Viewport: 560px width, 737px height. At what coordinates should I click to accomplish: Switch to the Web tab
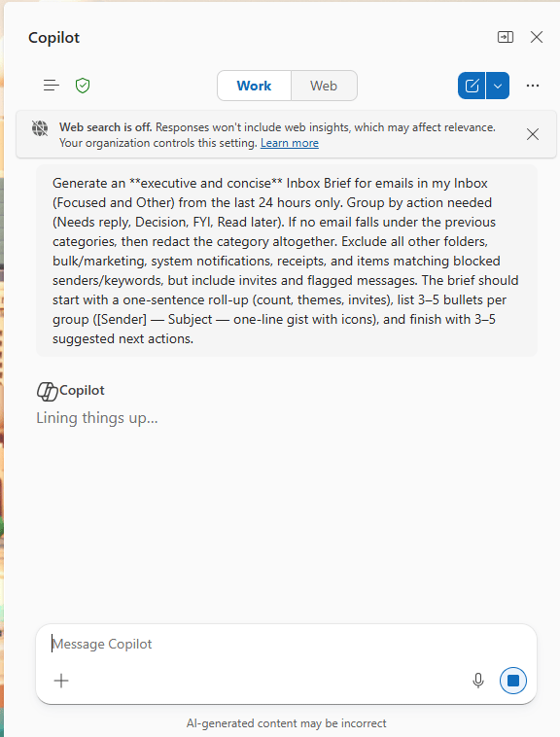point(324,86)
